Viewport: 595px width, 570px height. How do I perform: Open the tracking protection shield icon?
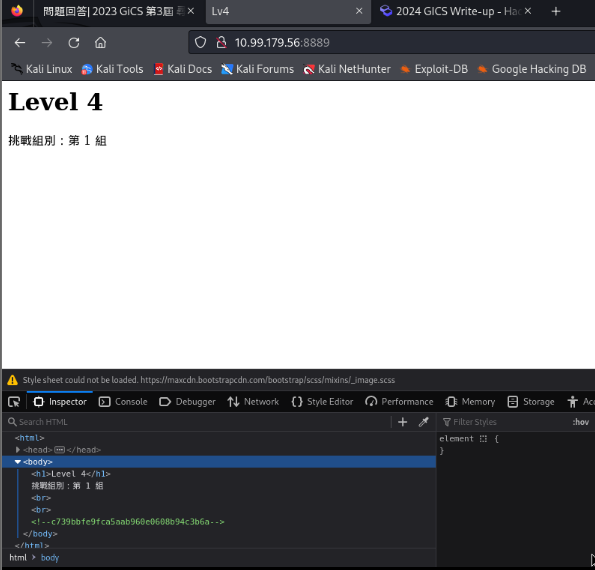(x=200, y=43)
